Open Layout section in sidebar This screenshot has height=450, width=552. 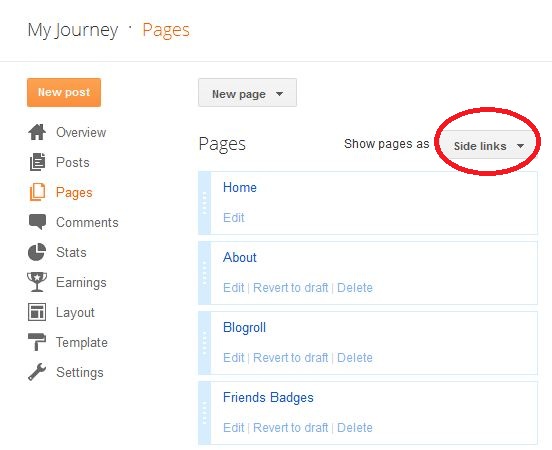75,313
